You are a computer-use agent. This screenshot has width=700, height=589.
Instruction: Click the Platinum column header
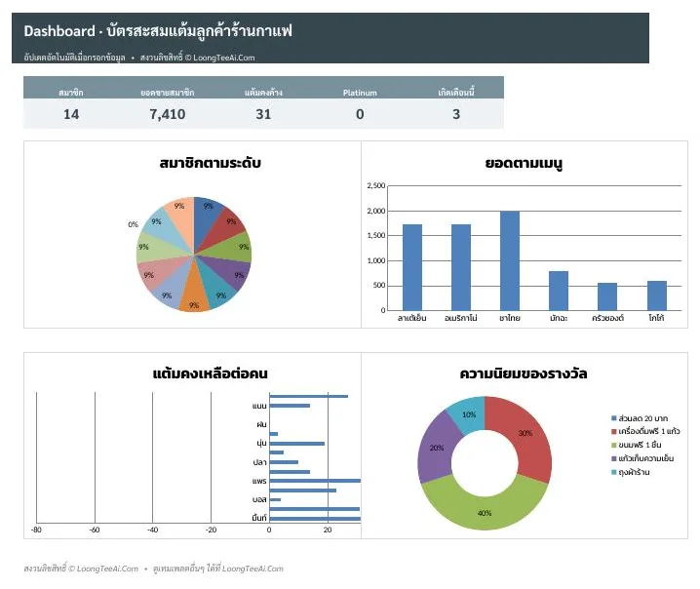click(360, 93)
